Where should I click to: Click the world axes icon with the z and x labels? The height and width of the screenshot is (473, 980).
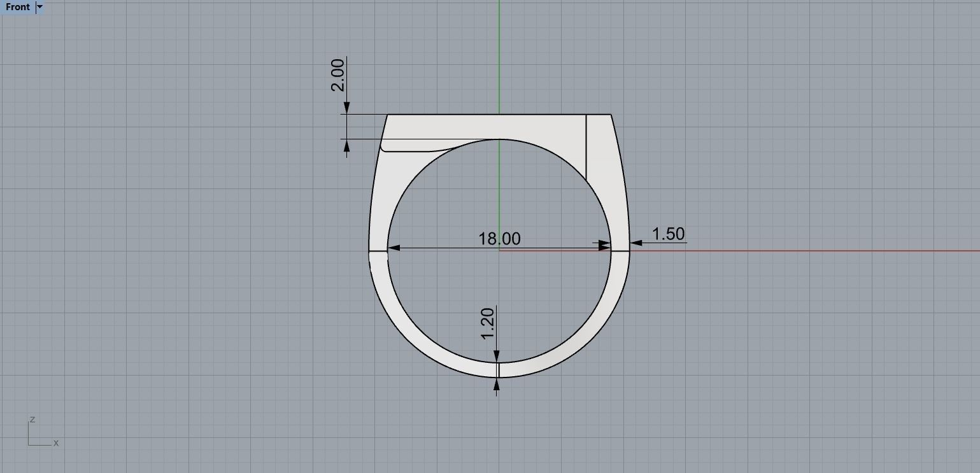43,432
